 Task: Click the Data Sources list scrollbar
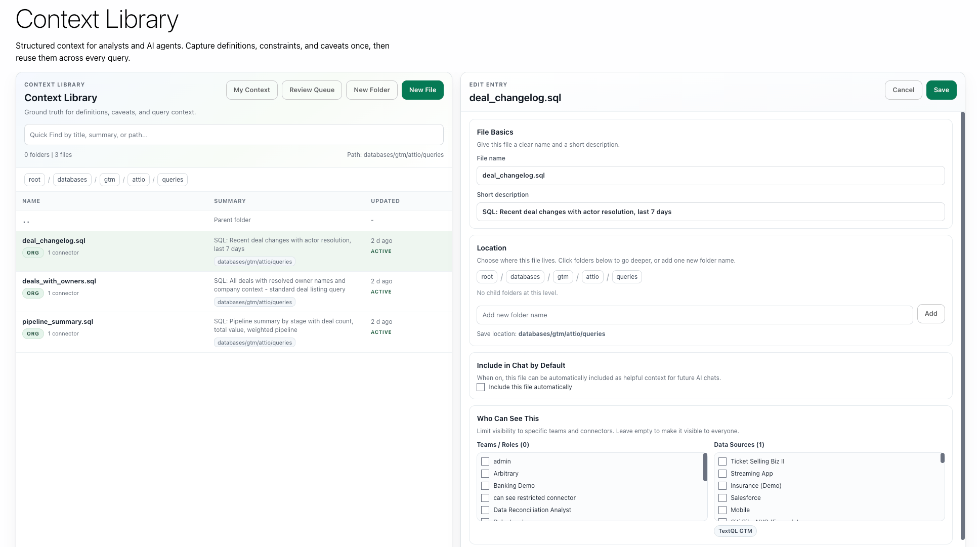click(x=943, y=458)
